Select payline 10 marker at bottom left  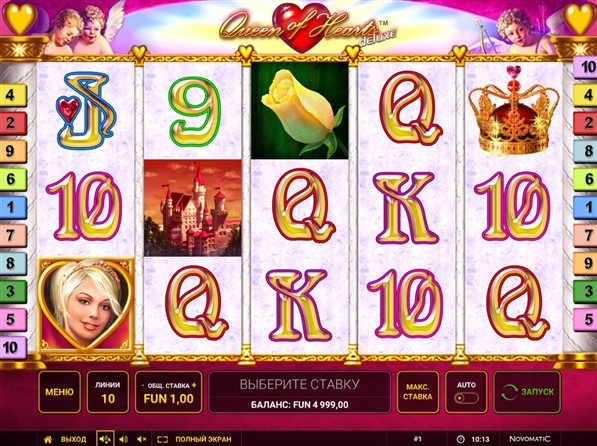click(13, 347)
